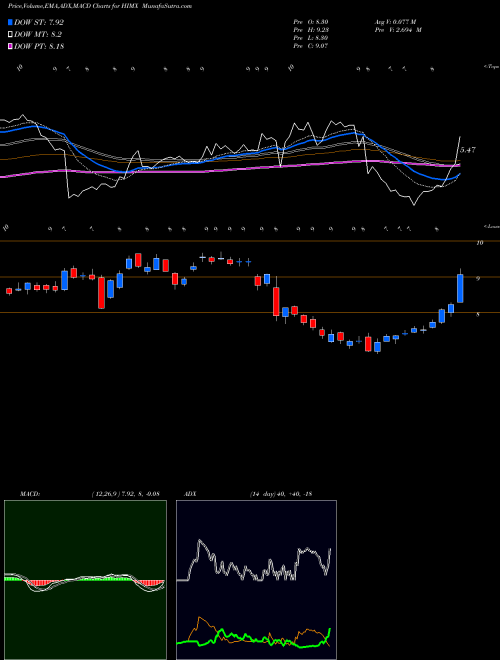Click the previous High value 9.28

311,30
